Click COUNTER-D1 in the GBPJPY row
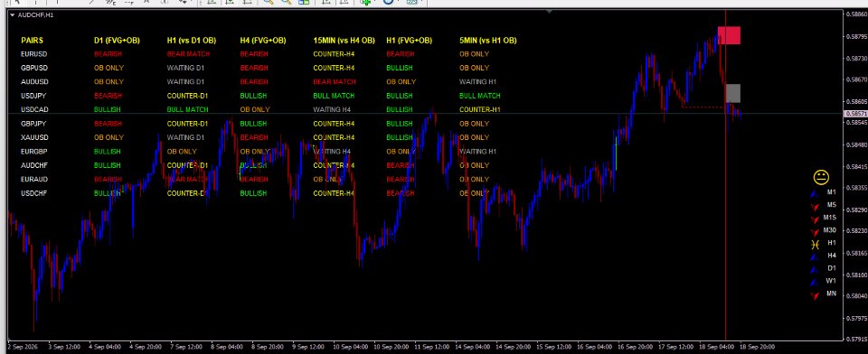This screenshot has height=354, width=868. click(188, 124)
